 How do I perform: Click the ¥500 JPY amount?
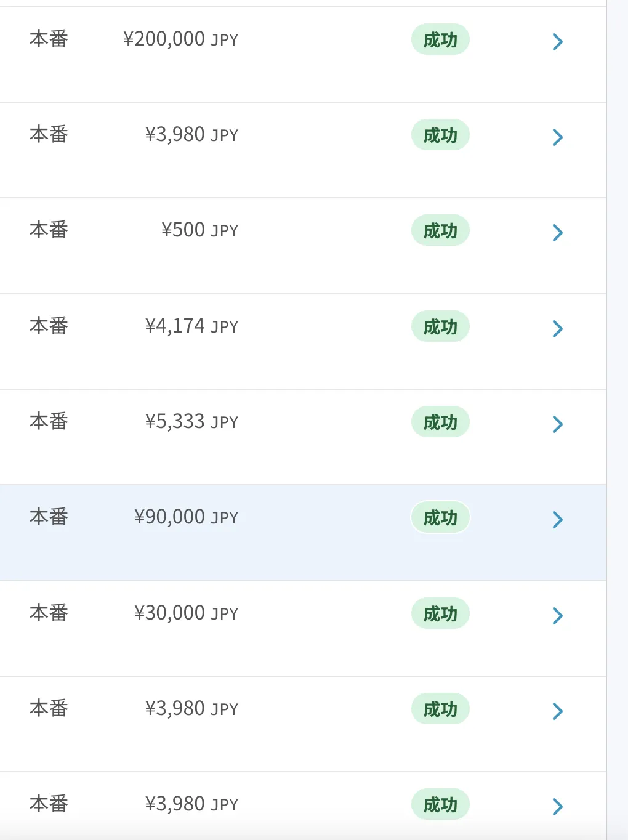coord(199,230)
